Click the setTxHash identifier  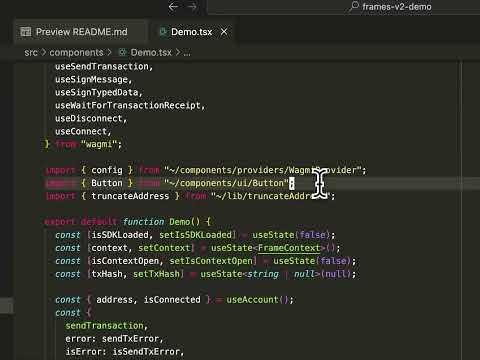(156, 274)
